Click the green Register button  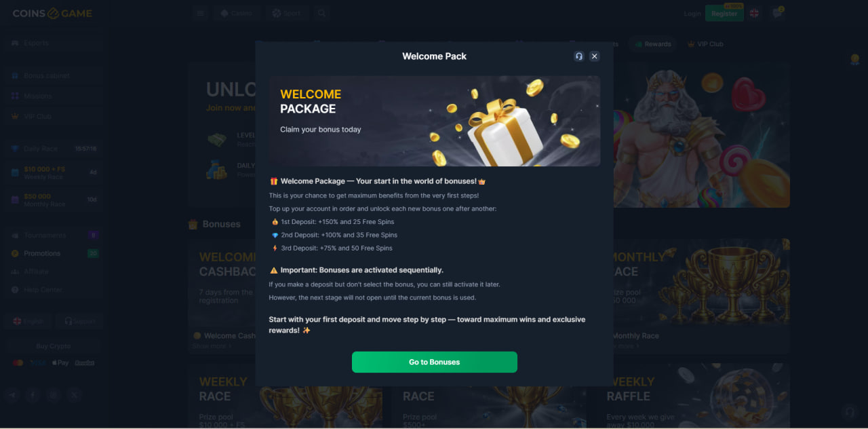[x=724, y=13]
